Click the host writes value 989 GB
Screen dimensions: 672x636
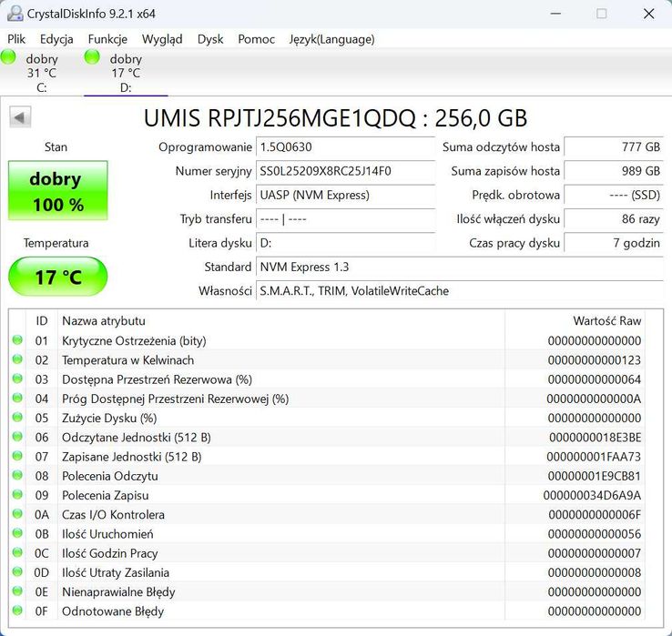coord(614,171)
